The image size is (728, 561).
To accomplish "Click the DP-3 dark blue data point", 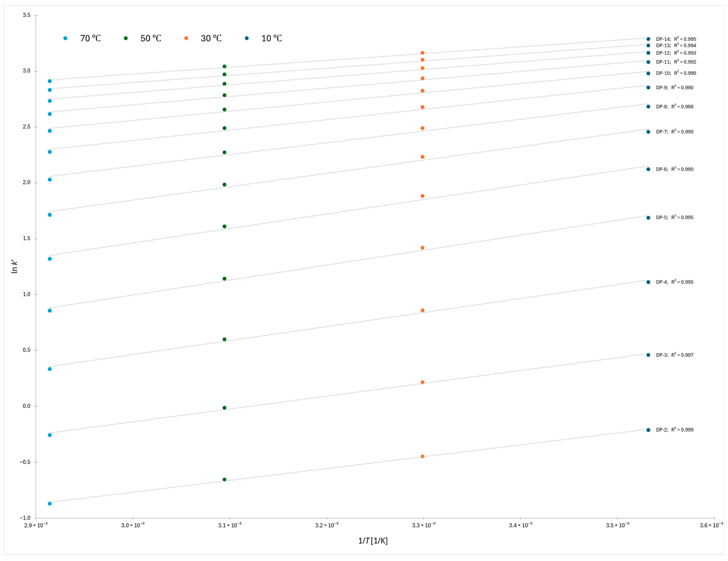I will pyautogui.click(x=648, y=355).
